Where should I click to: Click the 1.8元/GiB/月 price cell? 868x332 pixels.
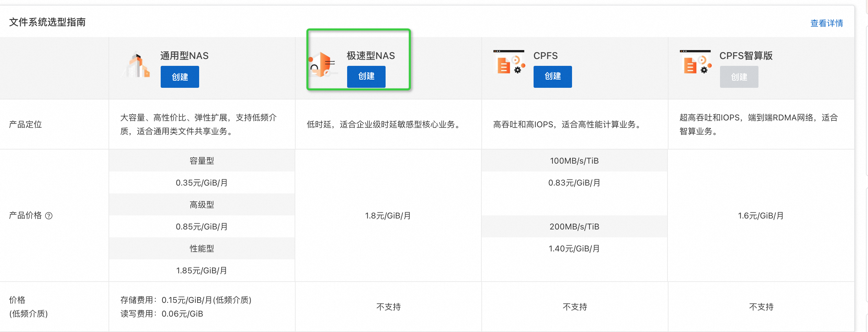[388, 216]
